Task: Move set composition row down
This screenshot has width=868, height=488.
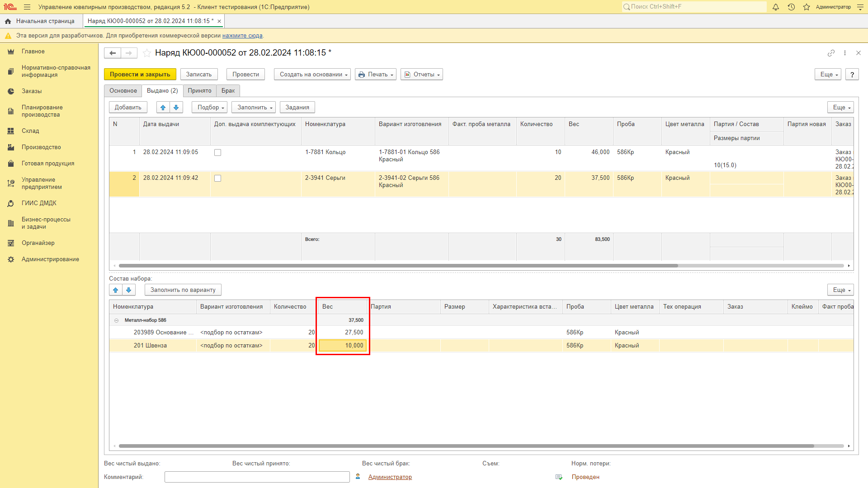Action: coord(129,290)
